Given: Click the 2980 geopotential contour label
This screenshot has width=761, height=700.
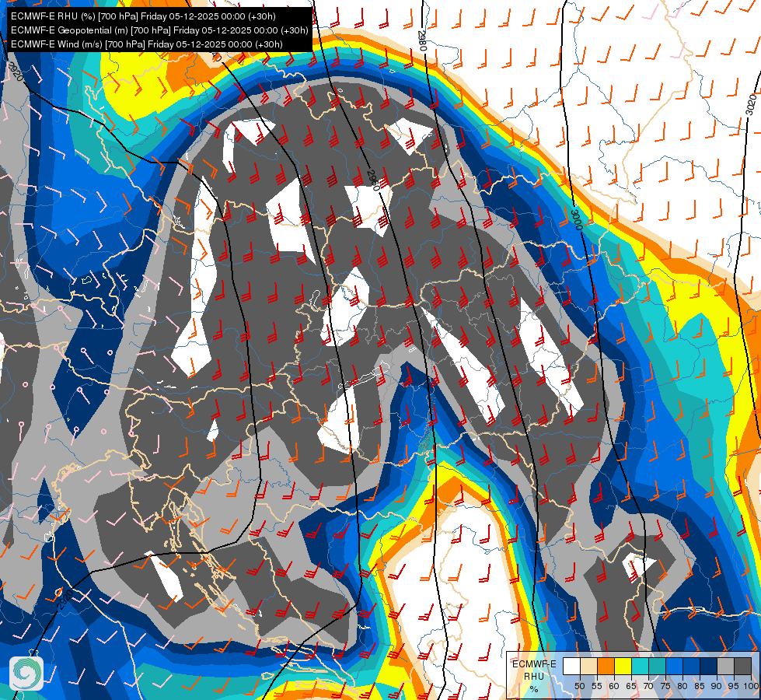Looking at the screenshot, I should click(x=422, y=40).
